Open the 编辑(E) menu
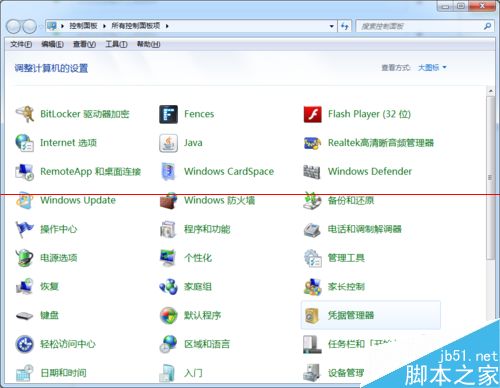This screenshot has width=500, height=388. pos(52,44)
